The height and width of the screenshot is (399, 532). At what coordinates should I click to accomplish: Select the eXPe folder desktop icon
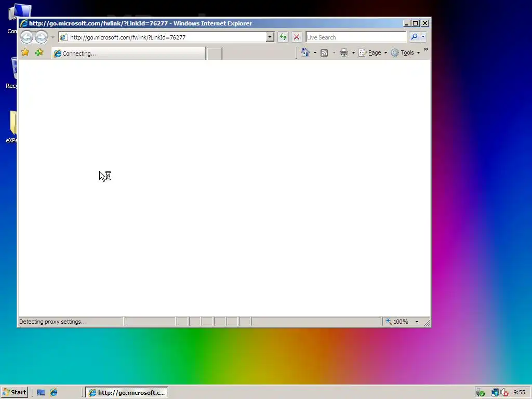[12, 127]
